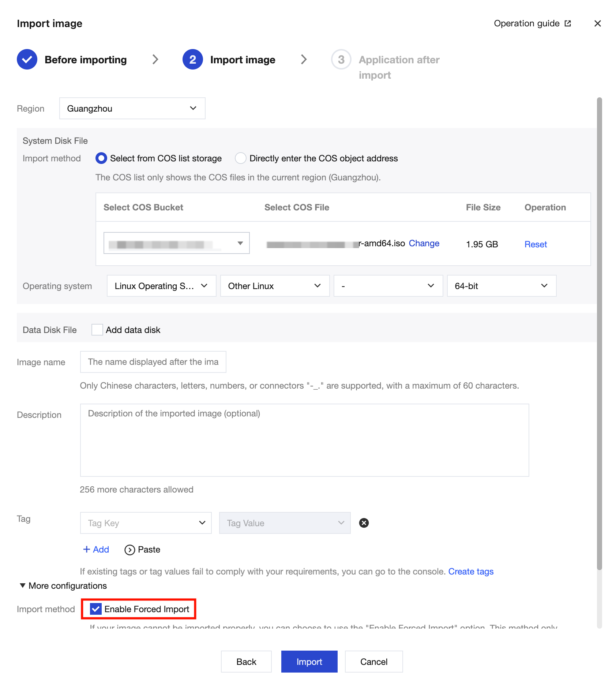
Task: Uncheck Enable Forced Import
Action: point(96,609)
